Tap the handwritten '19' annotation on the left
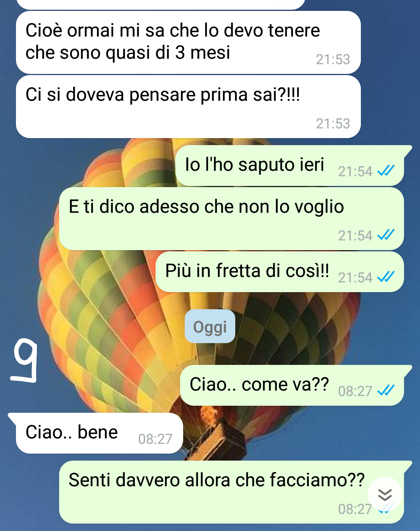This screenshot has width=420, height=531. click(x=24, y=360)
